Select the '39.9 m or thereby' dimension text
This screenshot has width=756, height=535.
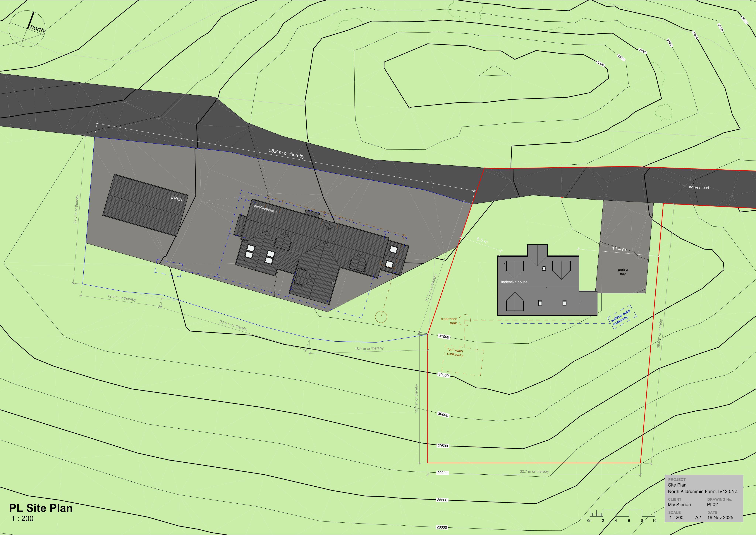pyautogui.click(x=659, y=333)
